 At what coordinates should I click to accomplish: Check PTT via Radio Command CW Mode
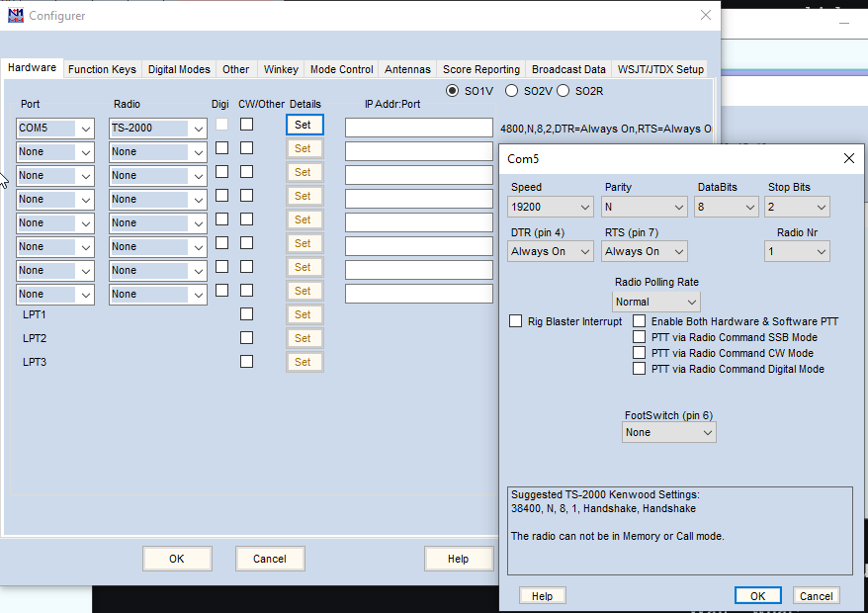point(640,352)
